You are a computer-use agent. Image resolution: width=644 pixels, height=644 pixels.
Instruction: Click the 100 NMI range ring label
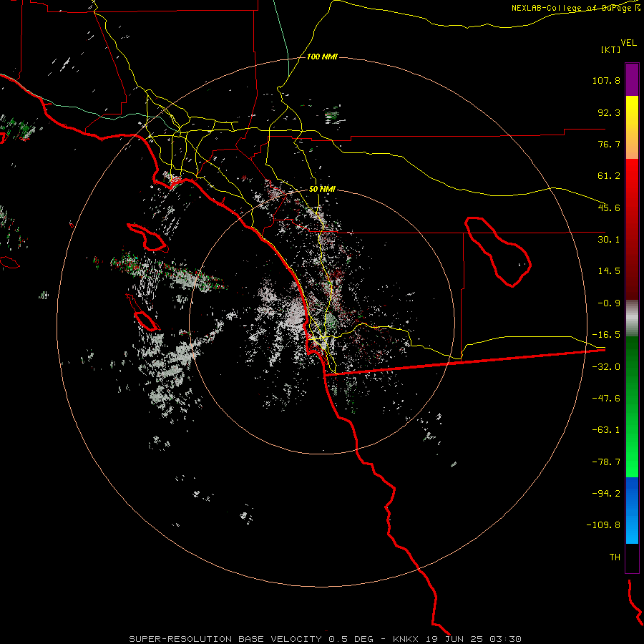(322, 57)
